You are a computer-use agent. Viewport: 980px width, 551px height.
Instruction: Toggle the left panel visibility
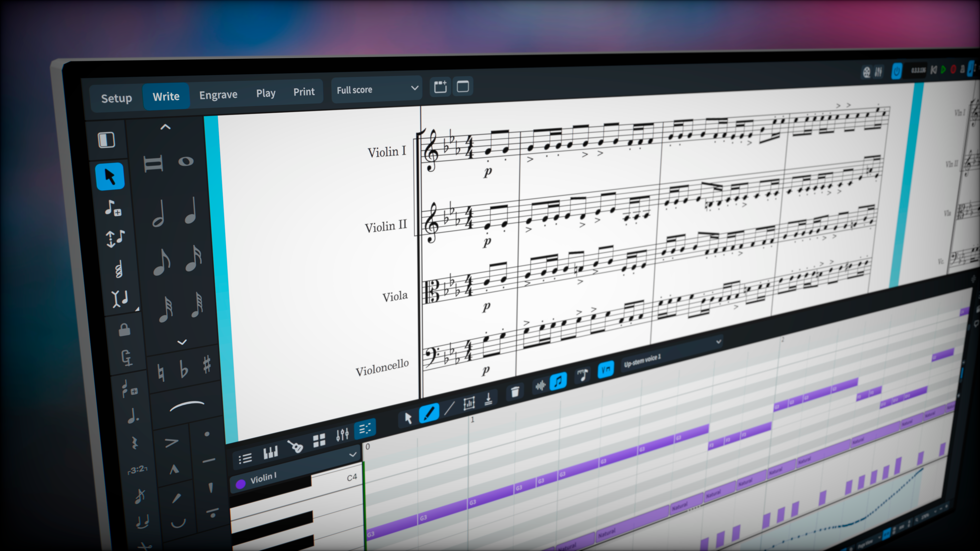point(106,140)
